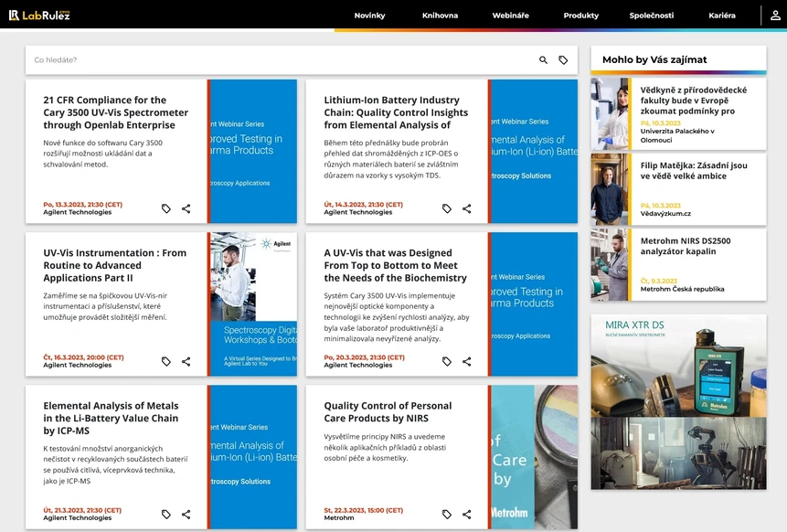This screenshot has width=787, height=532.
Task: Open article Filip Matějka: Zásadní jsou
Action: tap(694, 171)
